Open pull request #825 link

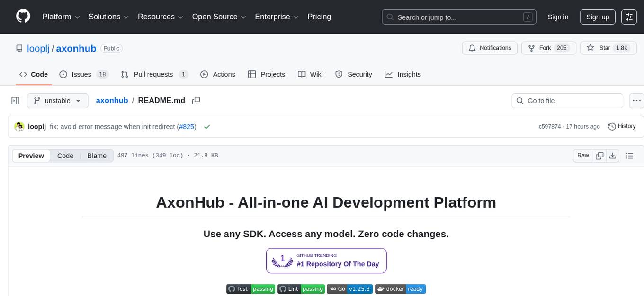pyautogui.click(x=187, y=126)
